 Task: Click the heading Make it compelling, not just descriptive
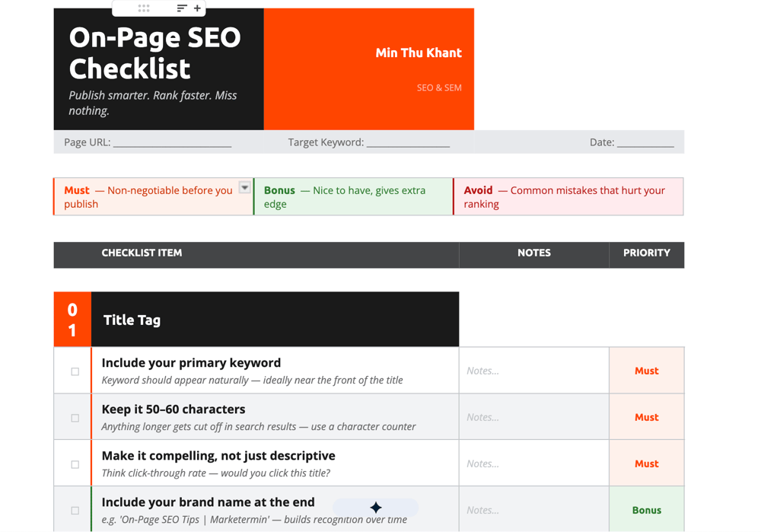(218, 456)
